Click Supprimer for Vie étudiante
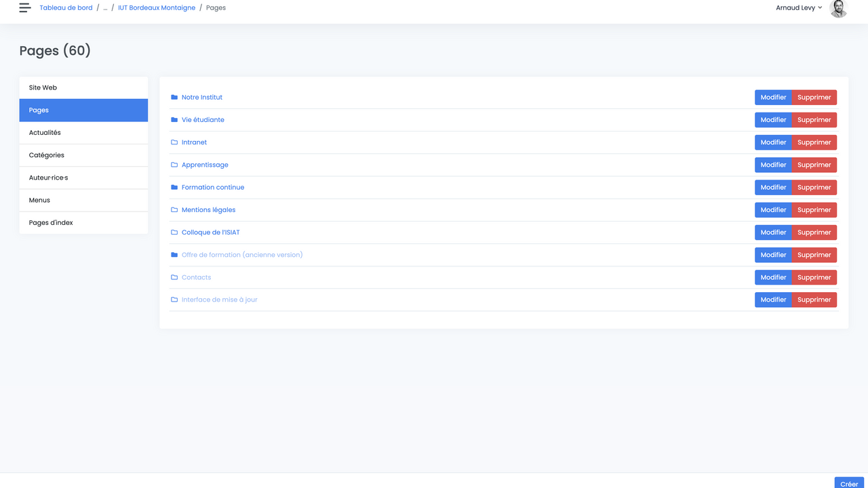This screenshot has width=868, height=488. click(x=814, y=119)
